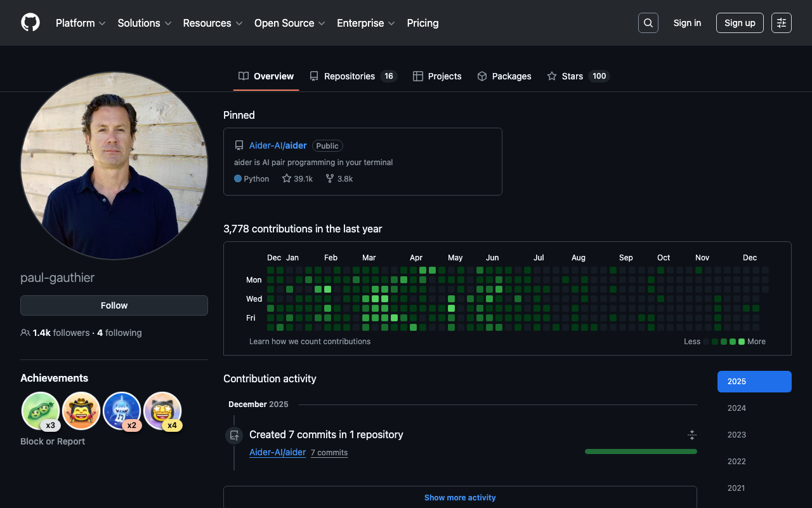Expand the Solutions dropdown menu
This screenshot has width=812, height=508.
click(x=145, y=23)
